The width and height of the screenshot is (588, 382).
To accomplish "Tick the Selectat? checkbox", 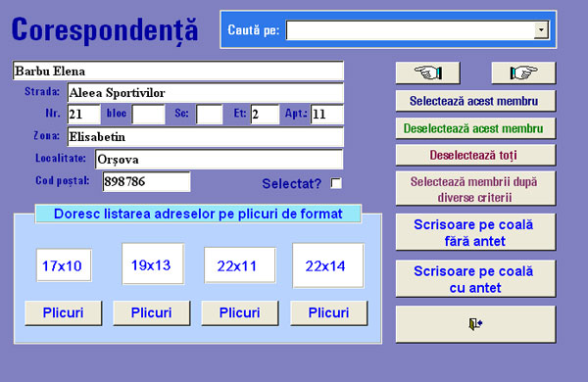I will point(336,183).
